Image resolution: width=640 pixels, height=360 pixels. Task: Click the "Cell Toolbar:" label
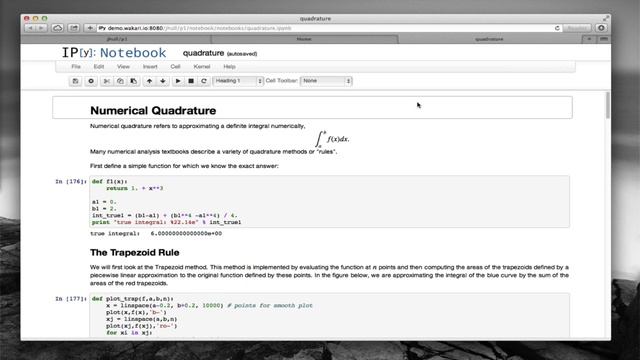(282, 81)
